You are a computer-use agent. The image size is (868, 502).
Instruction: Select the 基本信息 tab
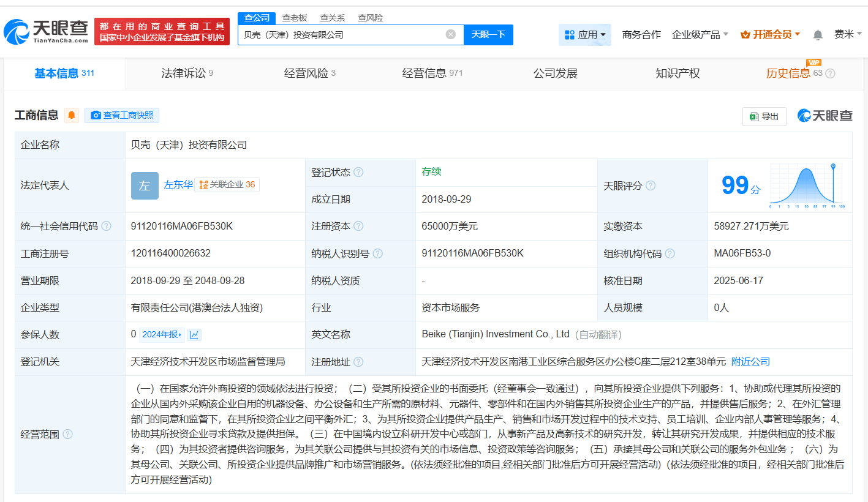[x=64, y=73]
